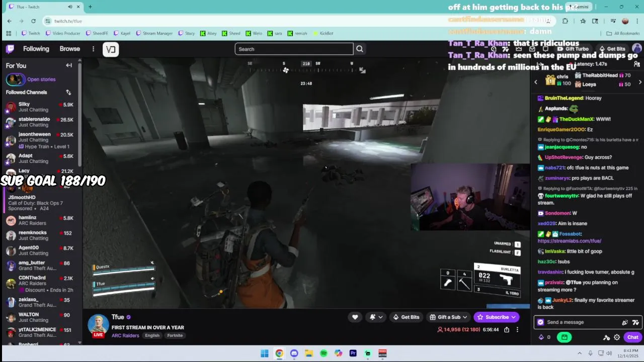The width and height of the screenshot is (644, 362).
Task: Open Tfue's channel name link
Action: tap(118, 317)
